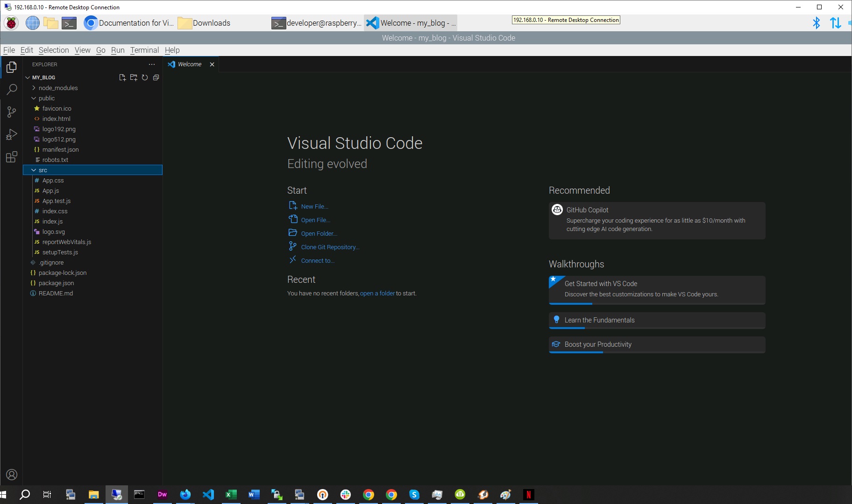Open README.md in the file tree
Image resolution: width=852 pixels, height=504 pixels.
click(x=92, y=293)
